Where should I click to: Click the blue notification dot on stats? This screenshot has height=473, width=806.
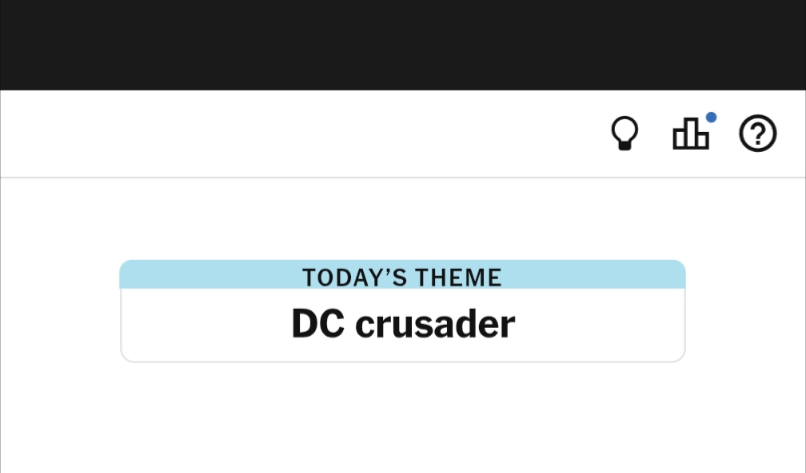click(x=711, y=118)
